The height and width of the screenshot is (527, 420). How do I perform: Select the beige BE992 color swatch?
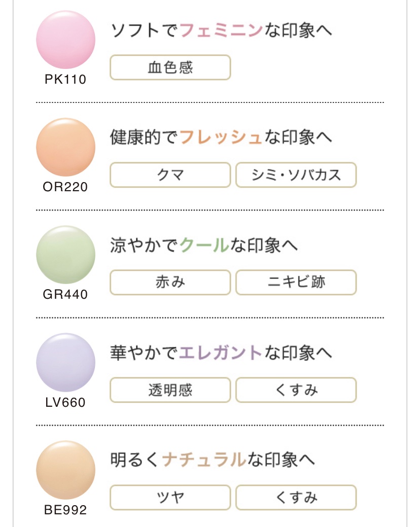point(65,470)
